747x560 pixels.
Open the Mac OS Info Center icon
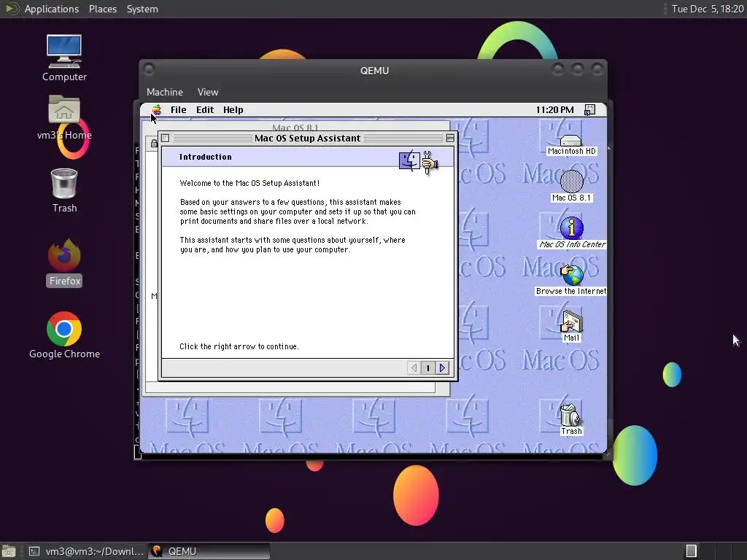coord(572,233)
